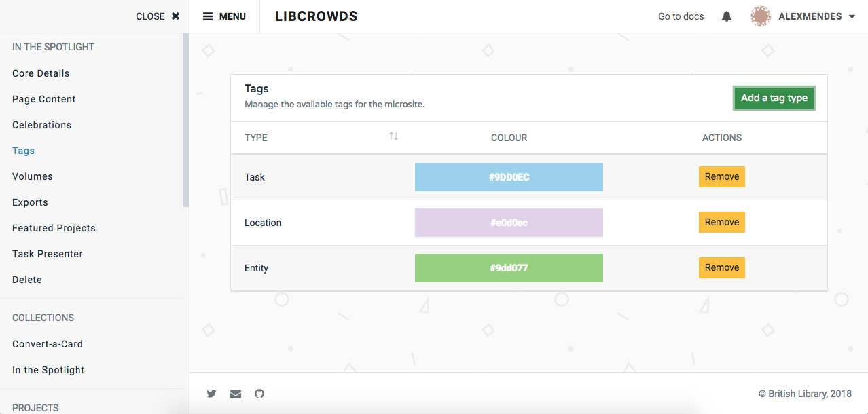Collapse the admin sidebar with the CLOSE icon
Image resolution: width=868 pixels, height=414 pixels.
pos(175,16)
